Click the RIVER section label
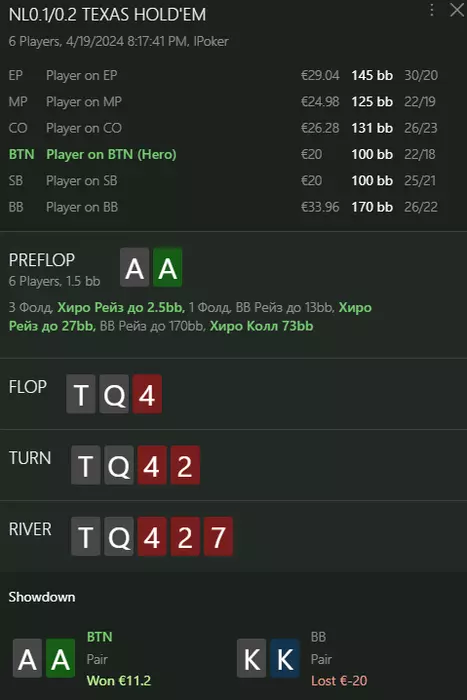The height and width of the screenshot is (700, 467). click(x=30, y=529)
